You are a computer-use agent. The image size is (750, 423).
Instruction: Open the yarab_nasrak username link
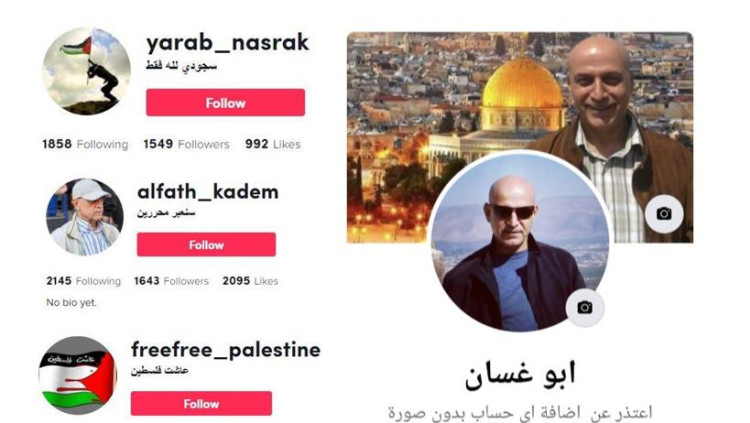(227, 43)
